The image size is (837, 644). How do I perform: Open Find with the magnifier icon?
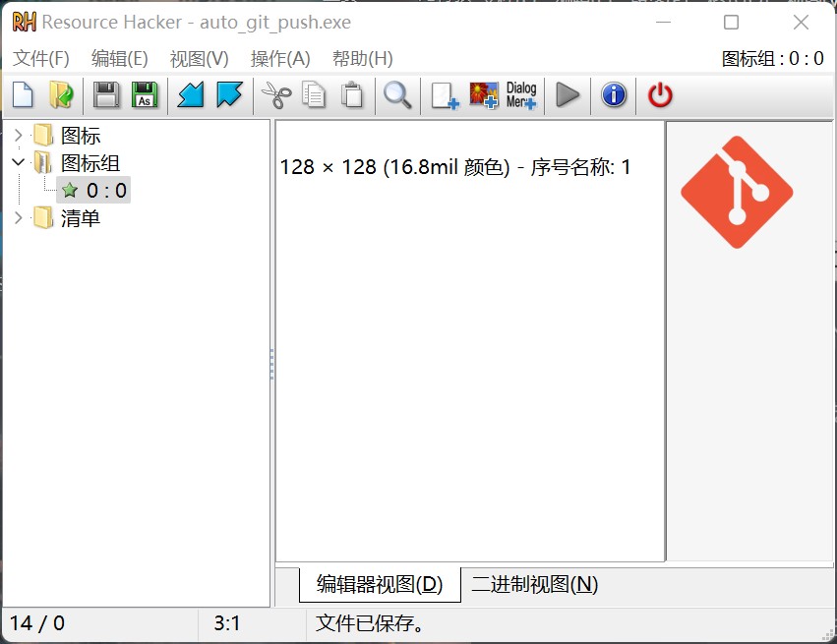397,95
